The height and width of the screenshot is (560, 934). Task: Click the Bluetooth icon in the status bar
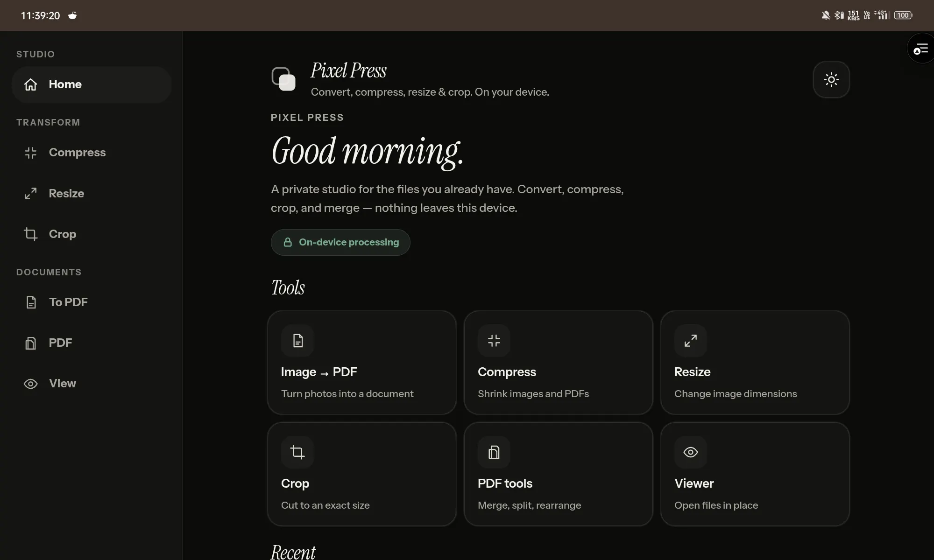click(x=839, y=15)
